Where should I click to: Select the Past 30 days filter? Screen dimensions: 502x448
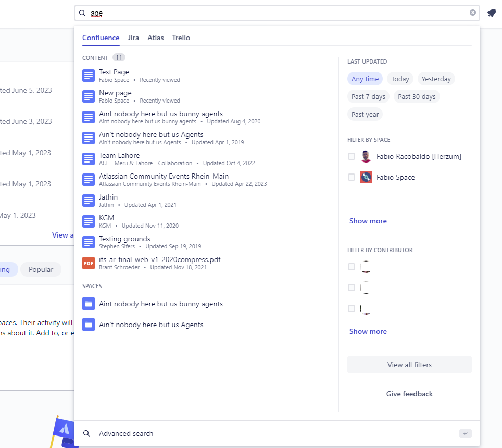tap(417, 97)
